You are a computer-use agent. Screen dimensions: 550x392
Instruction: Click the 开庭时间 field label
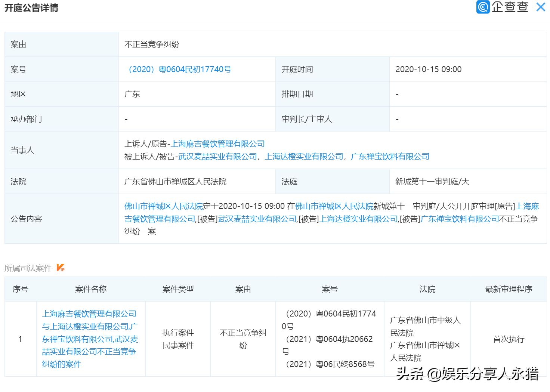(x=297, y=70)
